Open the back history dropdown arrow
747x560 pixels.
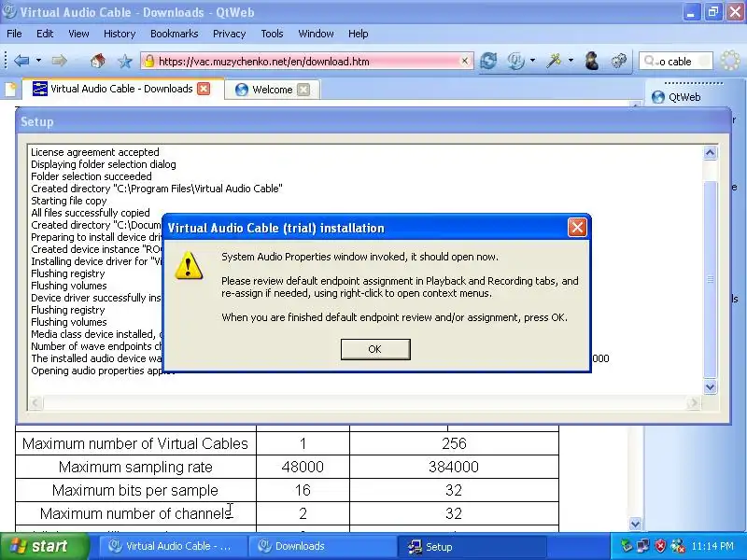click(38, 61)
